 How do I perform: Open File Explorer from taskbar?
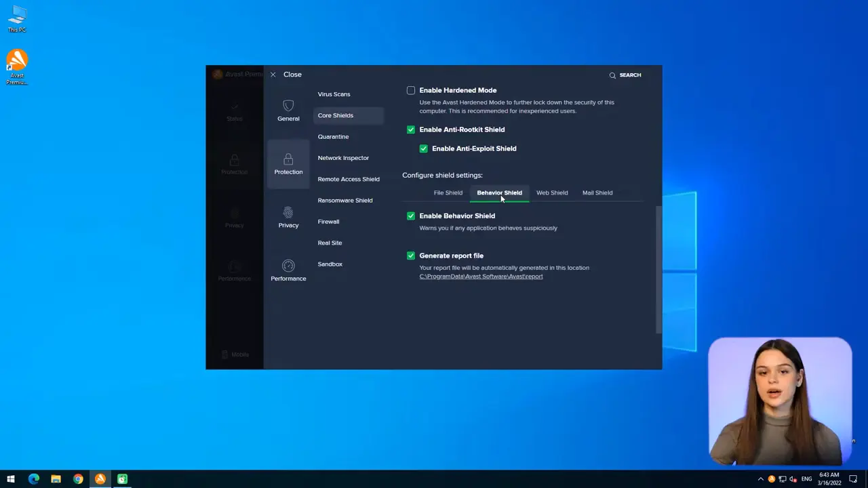(56, 479)
